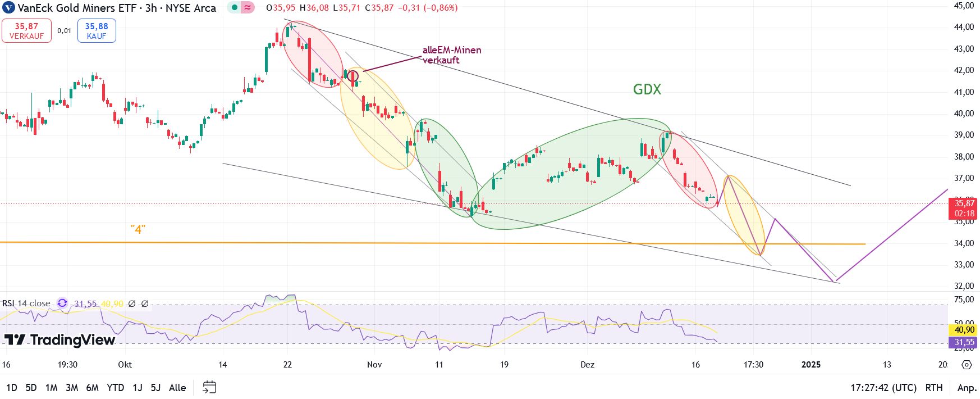Select the orange "4" text label
Viewport: 980px width, 399px height.
click(138, 229)
